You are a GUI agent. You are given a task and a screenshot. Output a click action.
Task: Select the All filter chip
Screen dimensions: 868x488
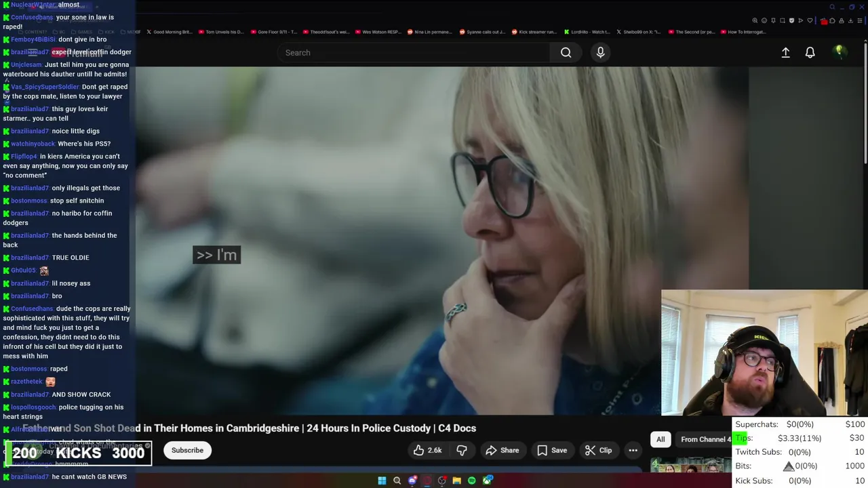pyautogui.click(x=660, y=439)
